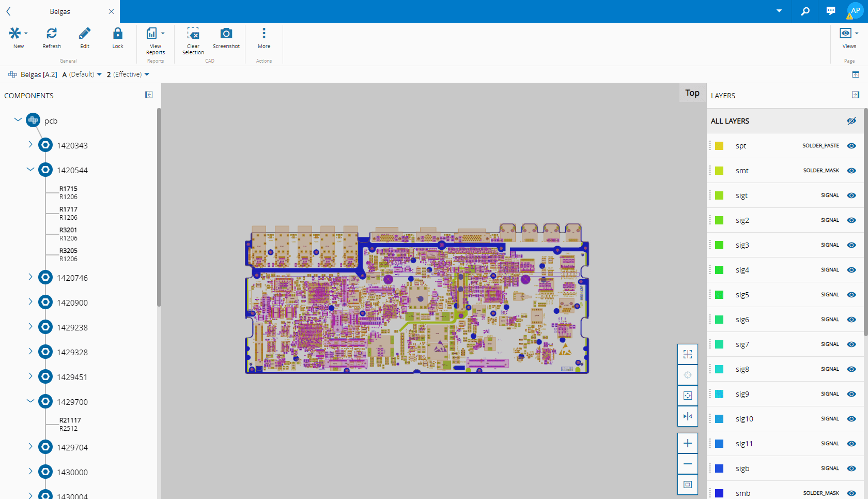
Task: Click the sigb layer blue color swatch
Action: pyautogui.click(x=719, y=468)
